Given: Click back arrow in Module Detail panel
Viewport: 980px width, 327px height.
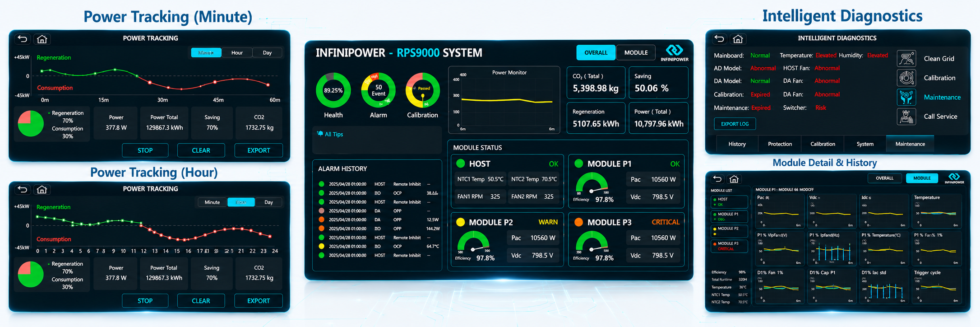Looking at the screenshot, I should [x=717, y=179].
